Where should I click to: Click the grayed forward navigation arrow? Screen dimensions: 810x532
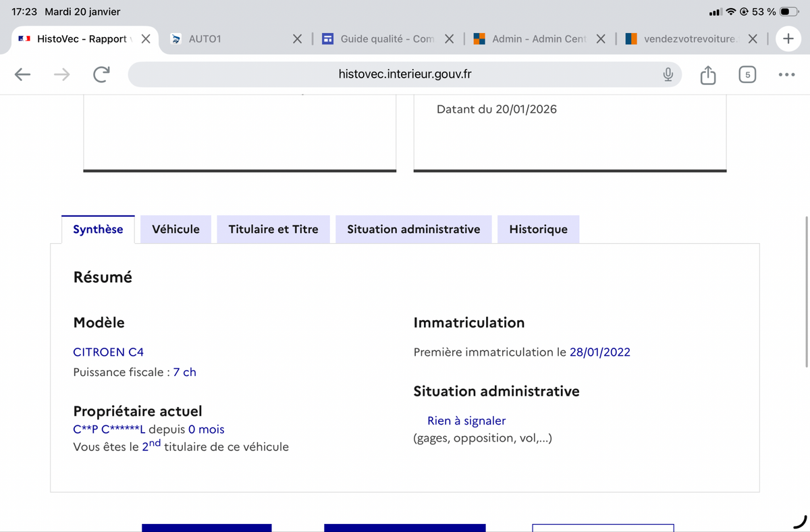point(61,74)
